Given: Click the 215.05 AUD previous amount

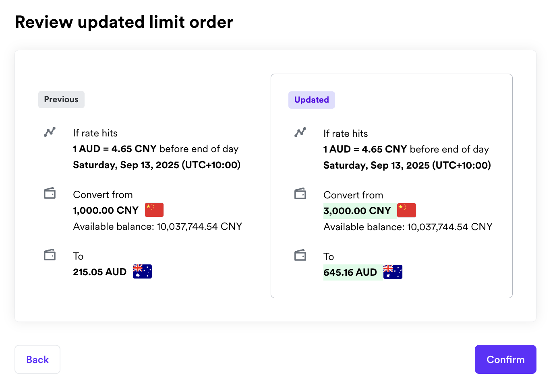Looking at the screenshot, I should click(x=99, y=272).
